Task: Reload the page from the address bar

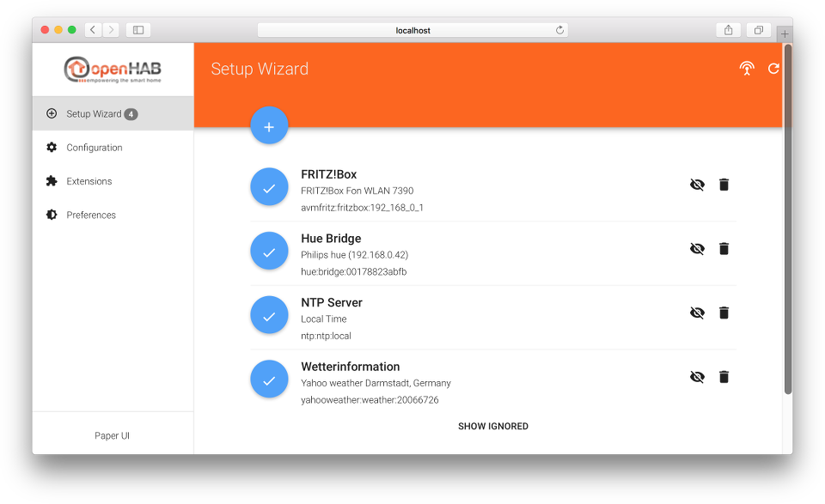Action: coord(559,30)
